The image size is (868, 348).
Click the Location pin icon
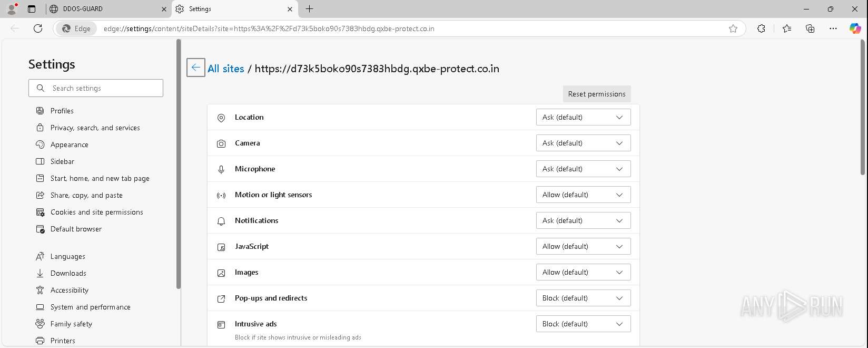pyautogui.click(x=221, y=118)
